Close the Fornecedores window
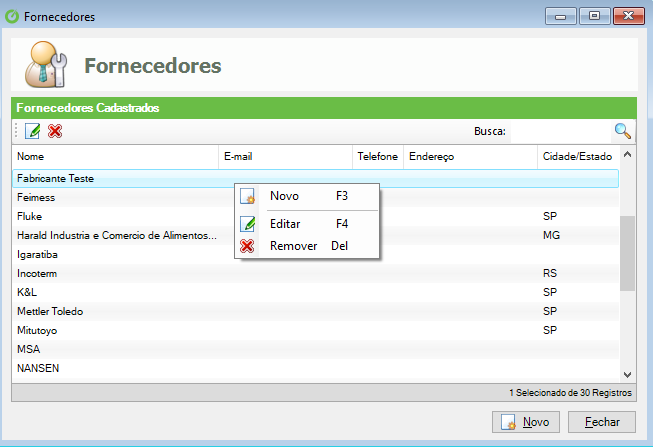This screenshot has height=447, width=653. point(629,17)
